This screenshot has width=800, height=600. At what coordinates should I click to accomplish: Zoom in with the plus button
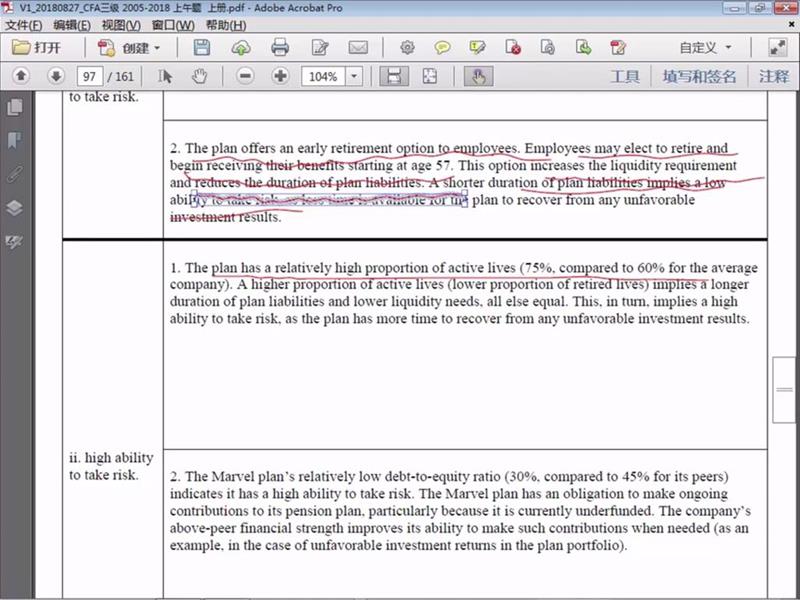[280, 76]
